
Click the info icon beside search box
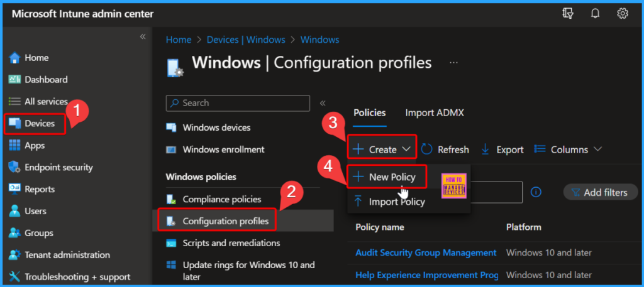coord(536,192)
